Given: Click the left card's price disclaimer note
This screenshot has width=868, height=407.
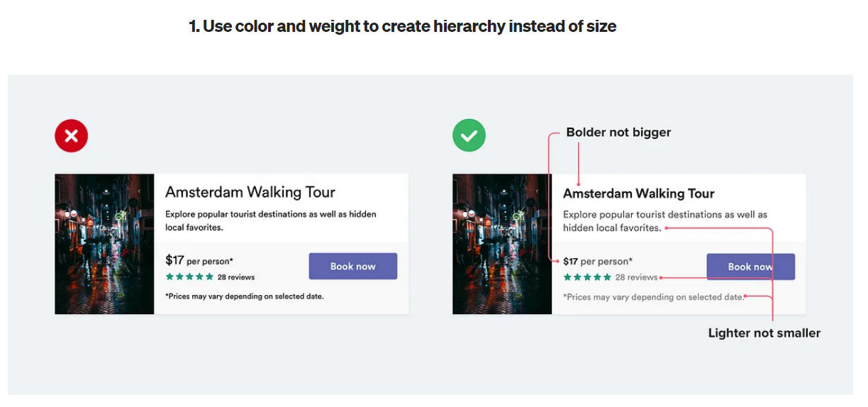Looking at the screenshot, I should (245, 296).
